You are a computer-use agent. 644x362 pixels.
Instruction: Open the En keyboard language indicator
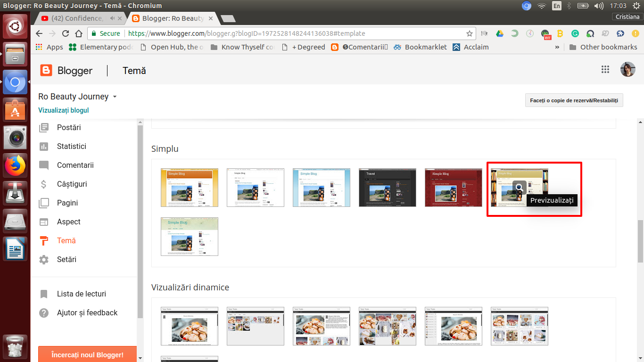(557, 6)
